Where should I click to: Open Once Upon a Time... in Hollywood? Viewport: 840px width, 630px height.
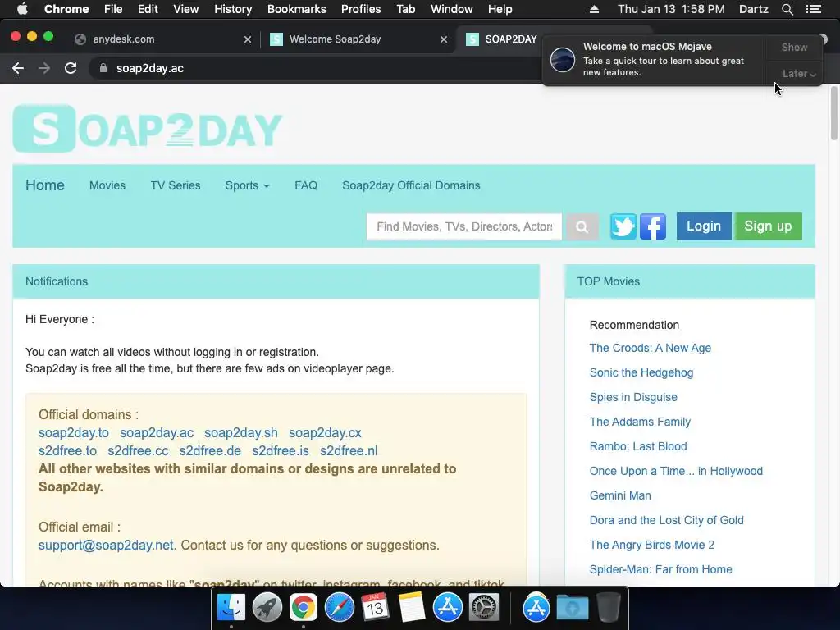click(676, 472)
